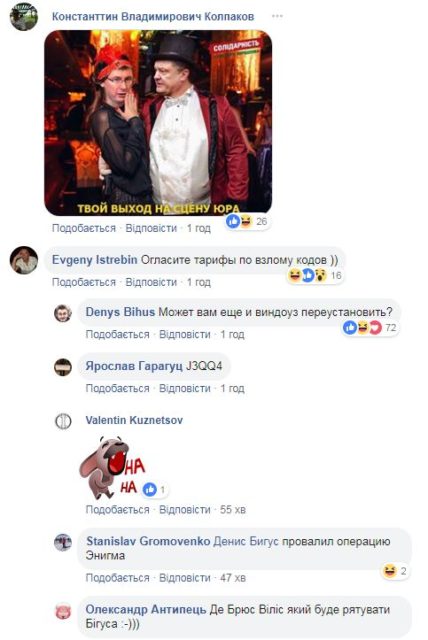Open Ярослав Гарагуц's profile name link
The image size is (428, 640).
134,366
